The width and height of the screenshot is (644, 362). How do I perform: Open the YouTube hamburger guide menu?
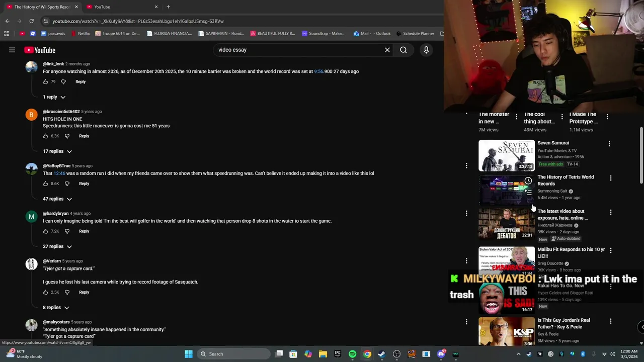click(x=12, y=50)
